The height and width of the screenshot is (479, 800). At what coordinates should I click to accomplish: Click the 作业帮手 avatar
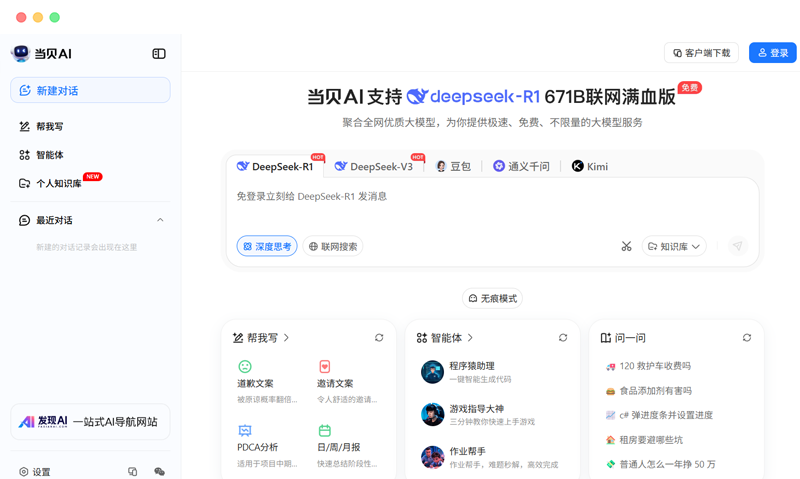[432, 457]
